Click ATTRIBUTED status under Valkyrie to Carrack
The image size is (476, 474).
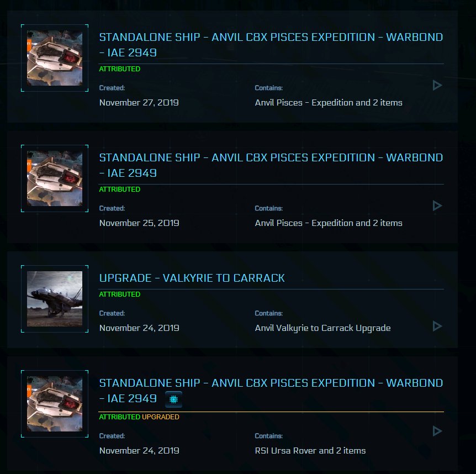[120, 294]
